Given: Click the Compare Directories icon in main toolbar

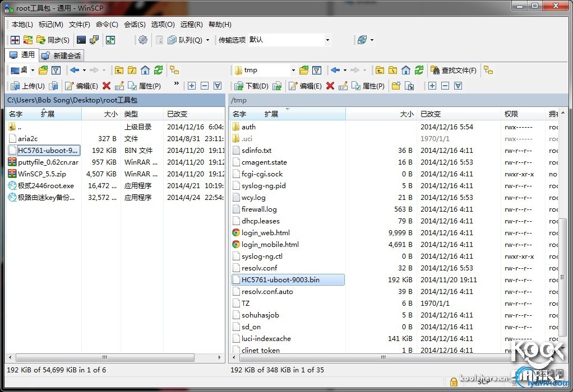Looking at the screenshot, I should coord(15,40).
